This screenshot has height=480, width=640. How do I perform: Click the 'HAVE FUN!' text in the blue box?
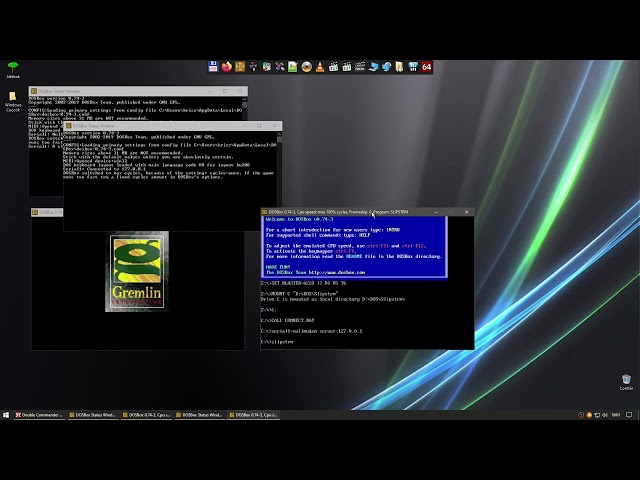pyautogui.click(x=278, y=267)
